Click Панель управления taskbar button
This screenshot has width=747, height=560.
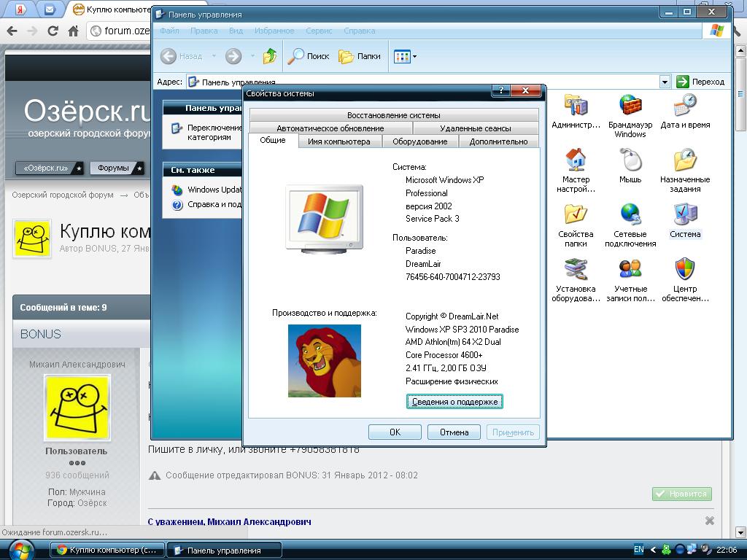(x=224, y=550)
